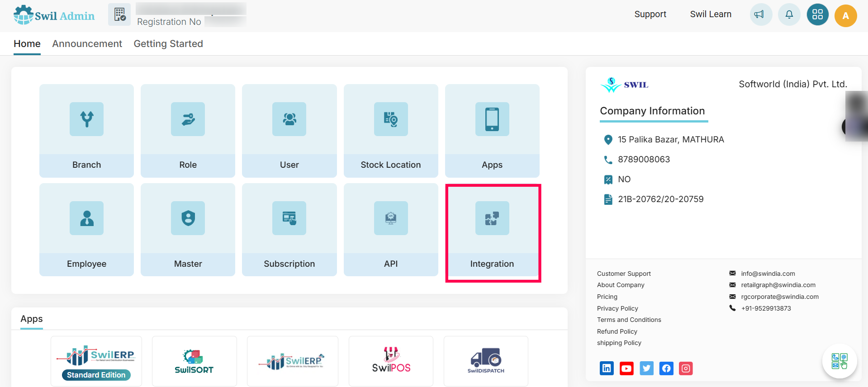Open the Integration tile

pyautogui.click(x=492, y=230)
